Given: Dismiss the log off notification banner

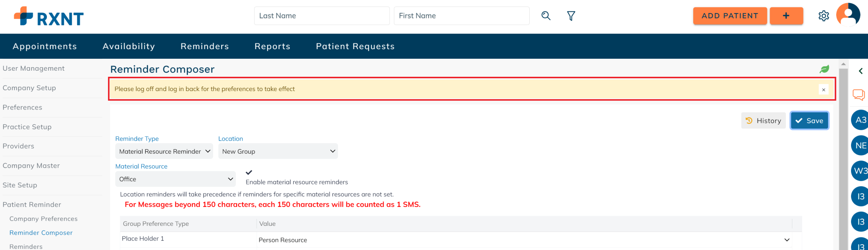Looking at the screenshot, I should coord(823,89).
